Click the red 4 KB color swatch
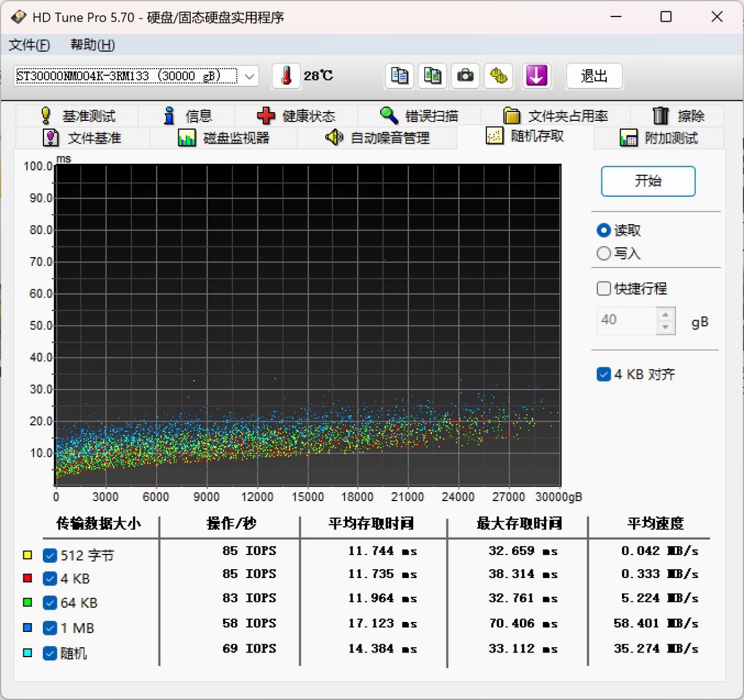The width and height of the screenshot is (744, 700). point(28,579)
